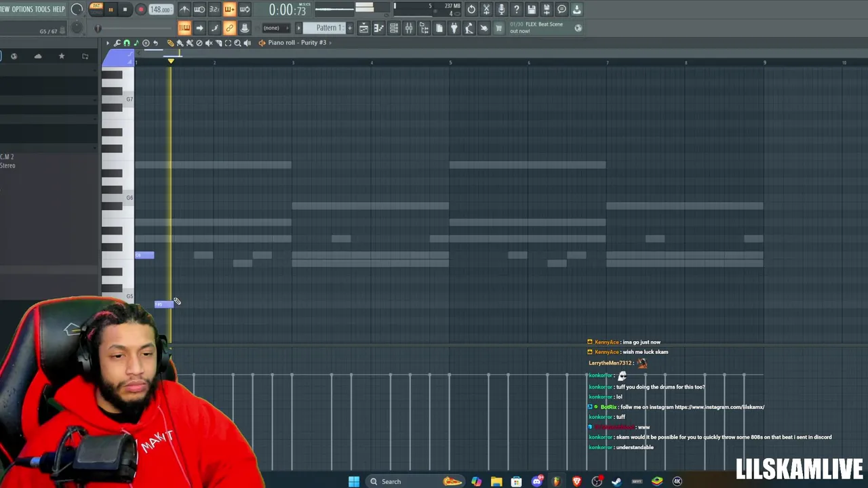Click the master pitch knob
The height and width of the screenshot is (488, 868).
point(77,27)
